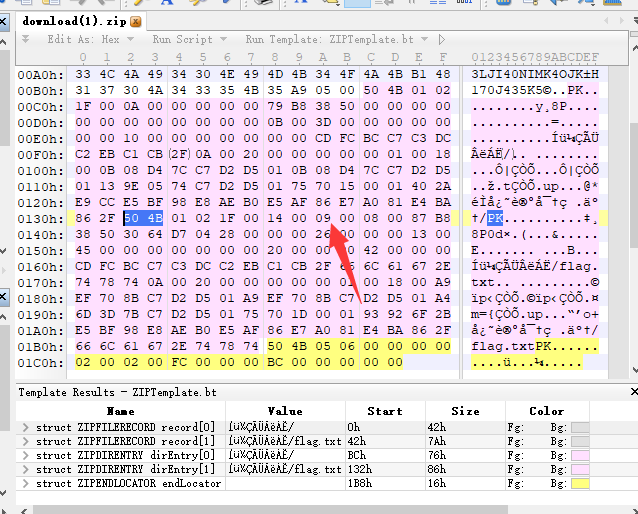Click hex editor scroll-down arrow
Screen dimensions: 638x514
point(634,370)
